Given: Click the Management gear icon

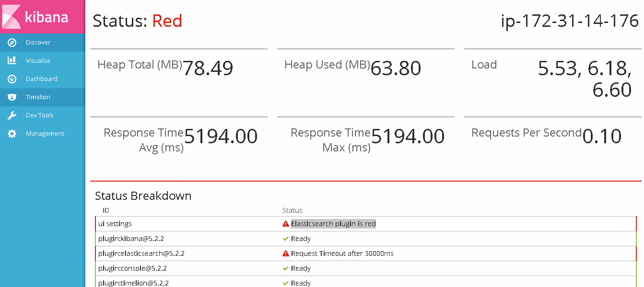Looking at the screenshot, I should click(12, 134).
